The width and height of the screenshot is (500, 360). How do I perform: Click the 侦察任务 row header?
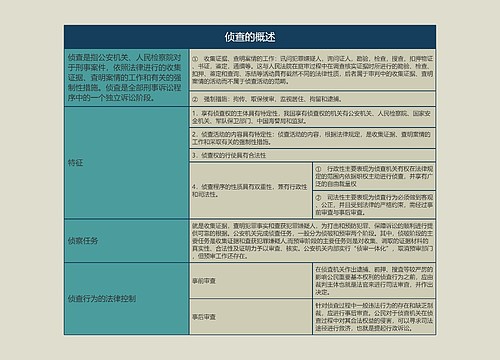[127, 241]
